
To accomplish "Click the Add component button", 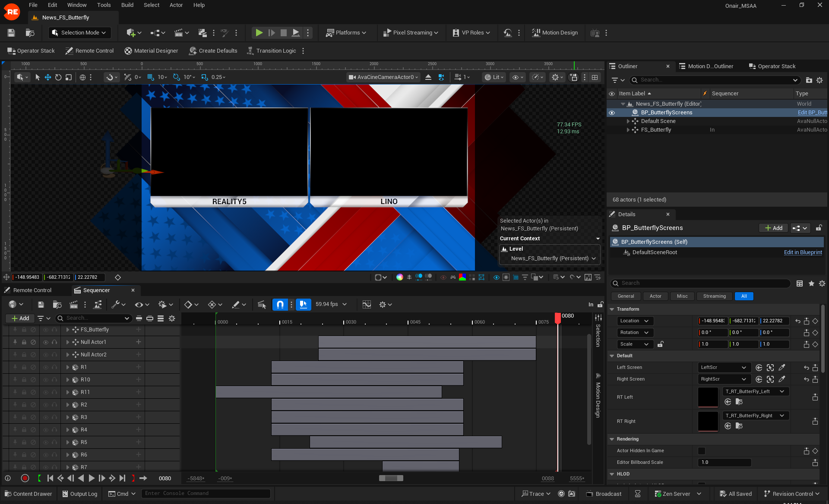I will (x=773, y=228).
